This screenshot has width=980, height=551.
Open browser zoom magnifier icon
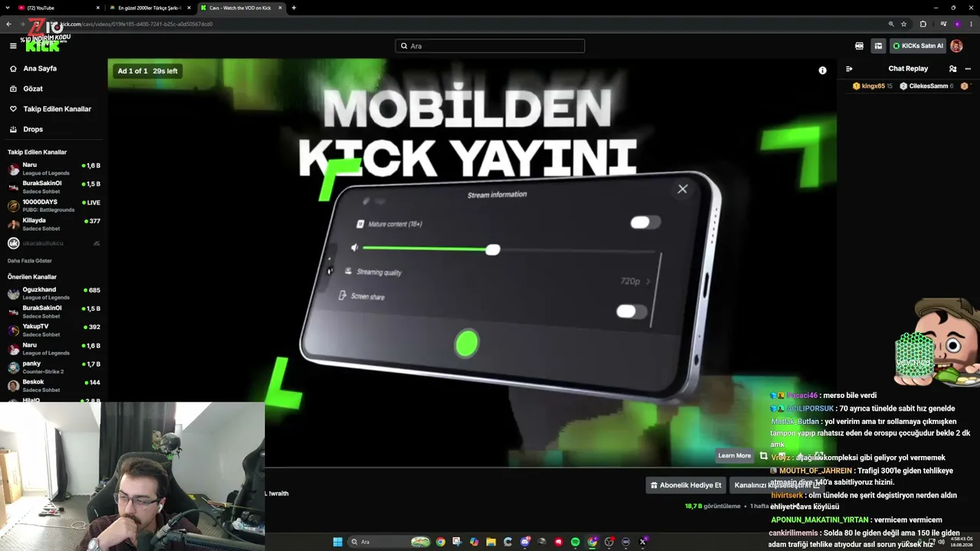click(891, 24)
